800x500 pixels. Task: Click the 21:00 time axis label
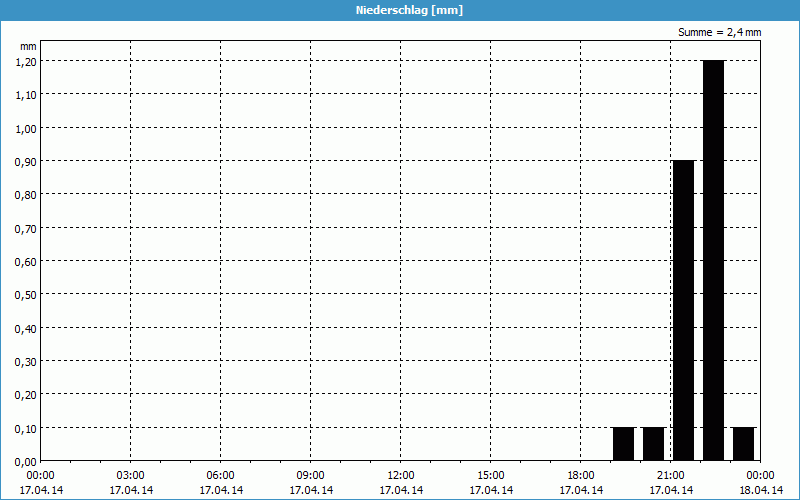671,475
